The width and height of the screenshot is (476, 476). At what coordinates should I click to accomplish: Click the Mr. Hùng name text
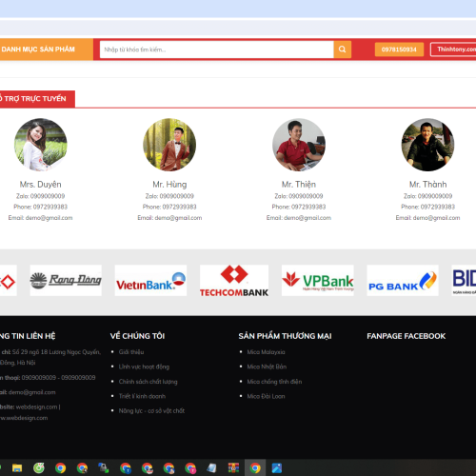pyautogui.click(x=169, y=185)
